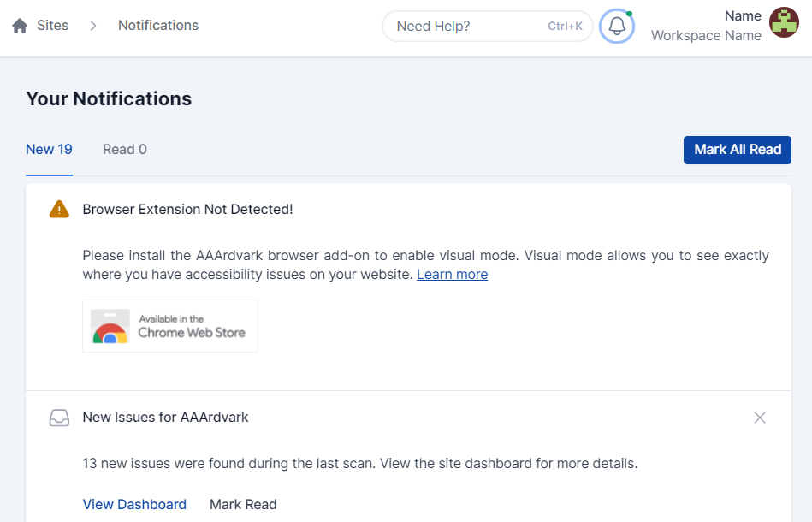
Task: Follow the Learn more link
Action: (x=452, y=275)
